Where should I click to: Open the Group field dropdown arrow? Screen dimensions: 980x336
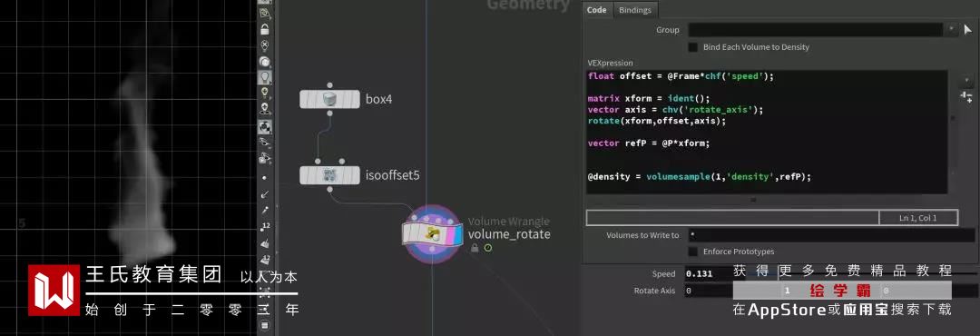click(951, 29)
